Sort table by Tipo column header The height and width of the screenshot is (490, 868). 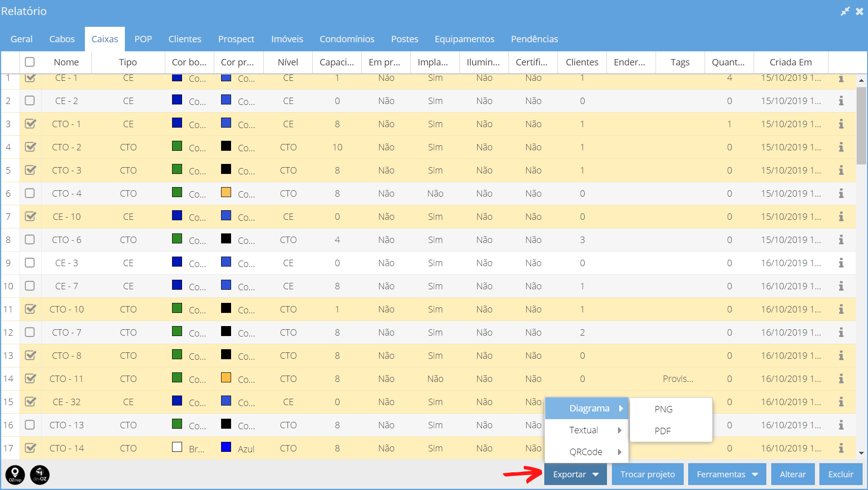click(128, 62)
